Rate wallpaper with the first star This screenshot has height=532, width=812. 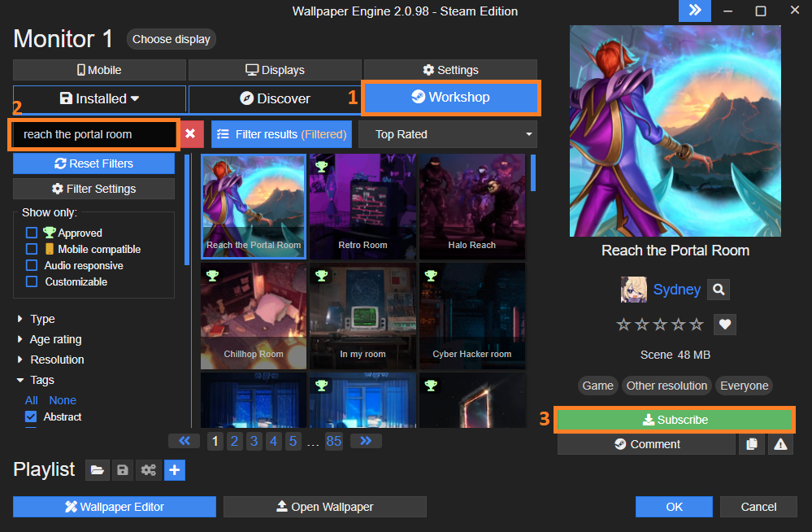623,325
